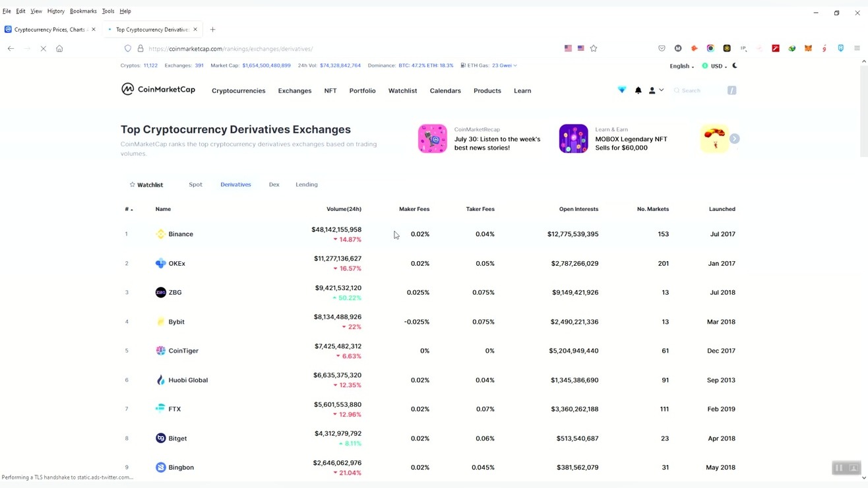Click the blue diamond rewards icon
Screen dimensions: 868x488
click(x=621, y=90)
